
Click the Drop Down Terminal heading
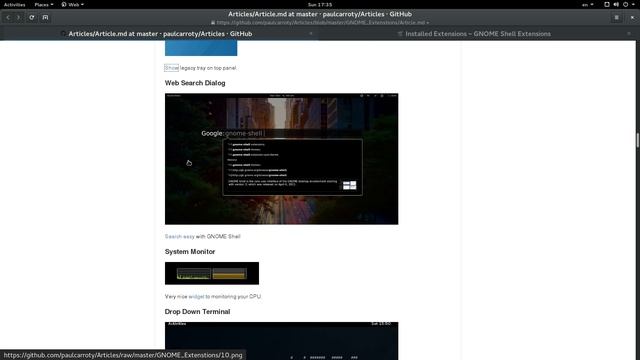coord(198,311)
